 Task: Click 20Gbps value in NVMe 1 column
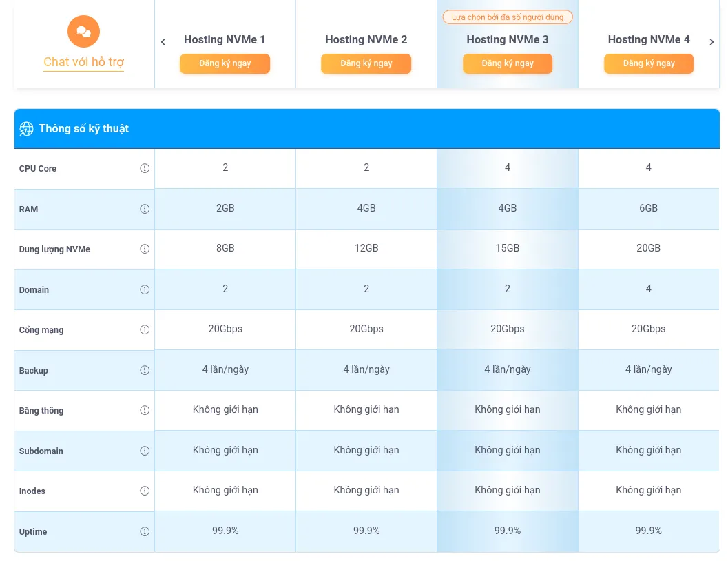click(225, 329)
